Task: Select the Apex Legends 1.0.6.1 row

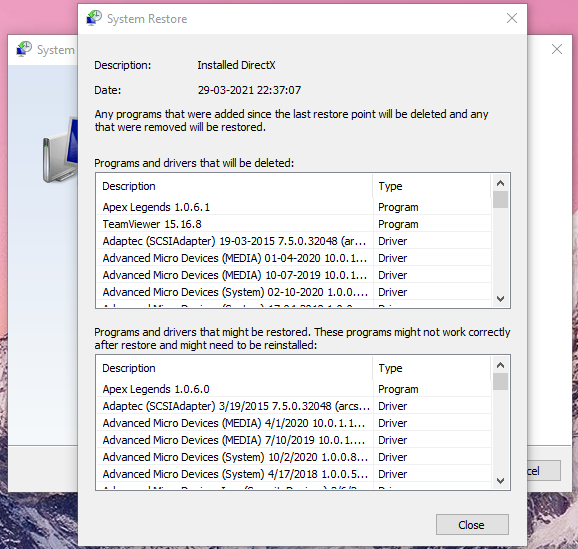Action: pyautogui.click(x=294, y=207)
